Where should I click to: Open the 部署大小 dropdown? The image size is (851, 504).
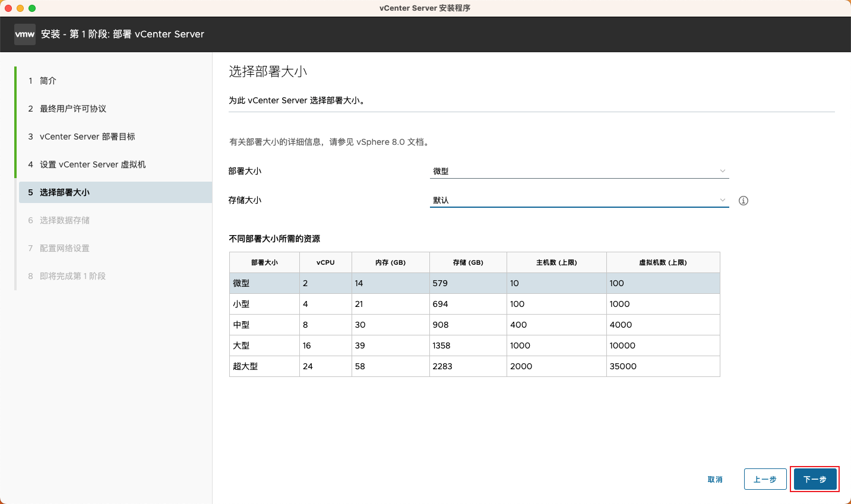click(x=579, y=171)
